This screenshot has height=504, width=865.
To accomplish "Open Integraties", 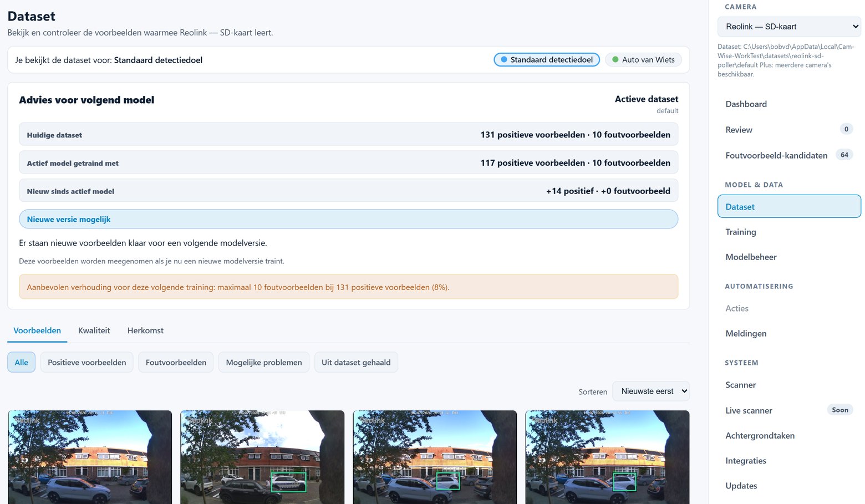I will (789, 461).
